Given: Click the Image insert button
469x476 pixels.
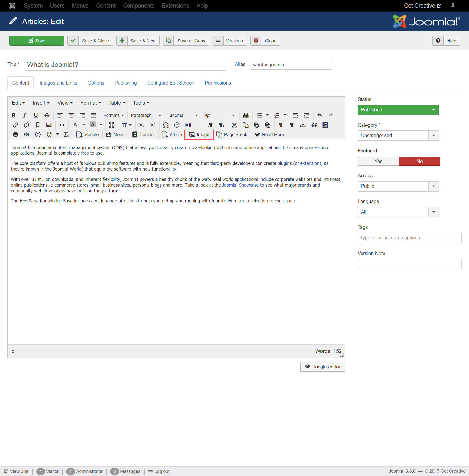Looking at the screenshot, I should point(199,135).
